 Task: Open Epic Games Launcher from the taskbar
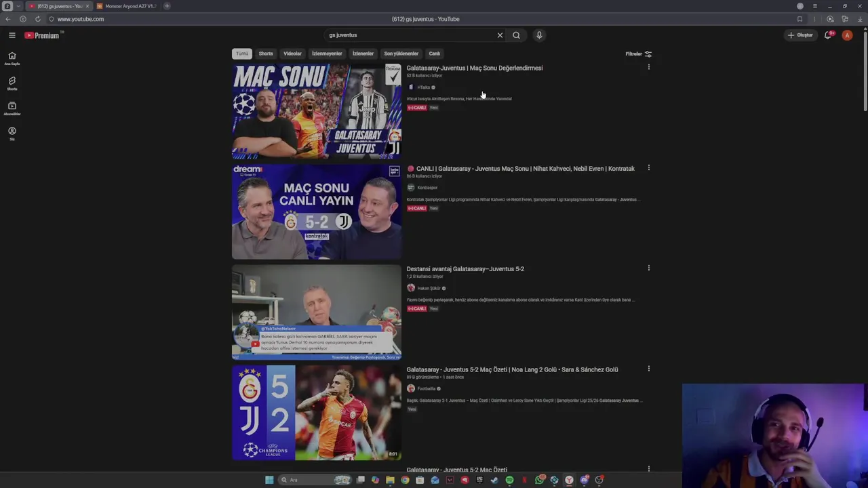click(479, 480)
